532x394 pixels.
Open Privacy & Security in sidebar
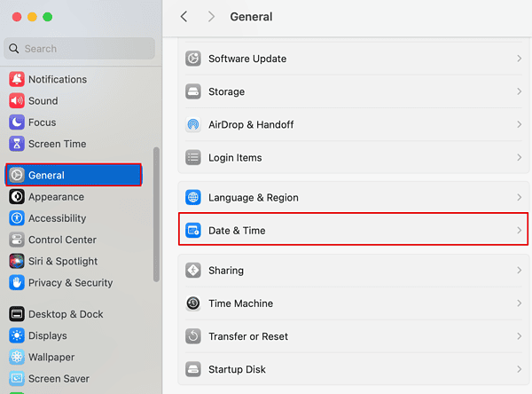(70, 282)
